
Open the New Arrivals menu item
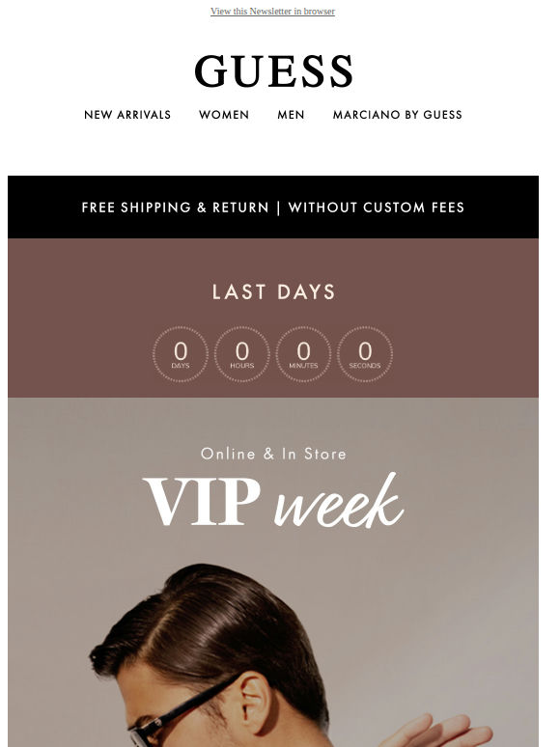(x=127, y=115)
